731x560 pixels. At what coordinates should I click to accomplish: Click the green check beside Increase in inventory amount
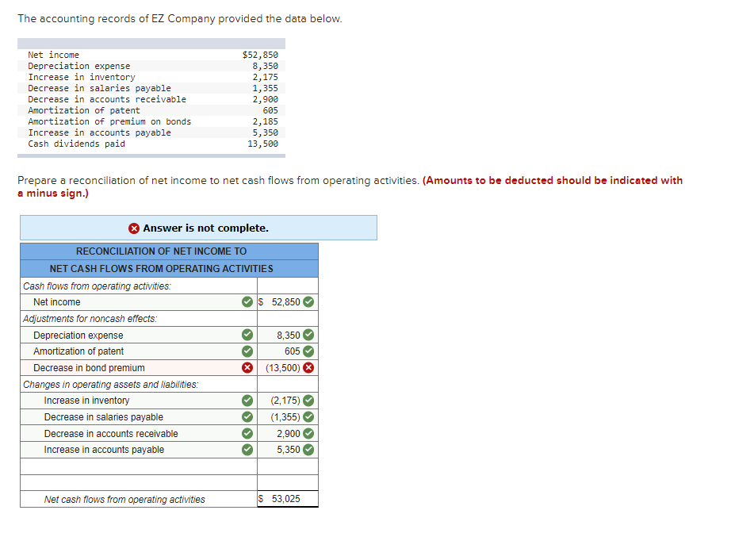(310, 401)
